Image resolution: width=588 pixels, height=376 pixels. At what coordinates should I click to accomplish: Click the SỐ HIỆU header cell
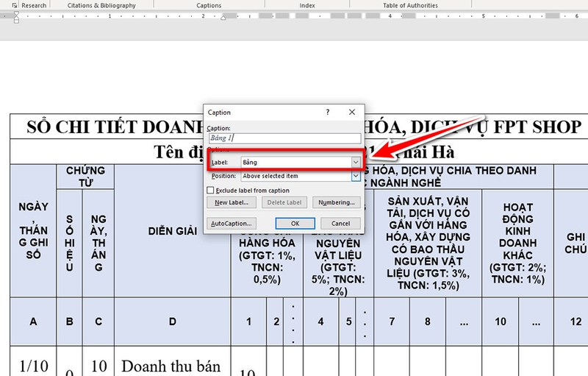coord(69,243)
